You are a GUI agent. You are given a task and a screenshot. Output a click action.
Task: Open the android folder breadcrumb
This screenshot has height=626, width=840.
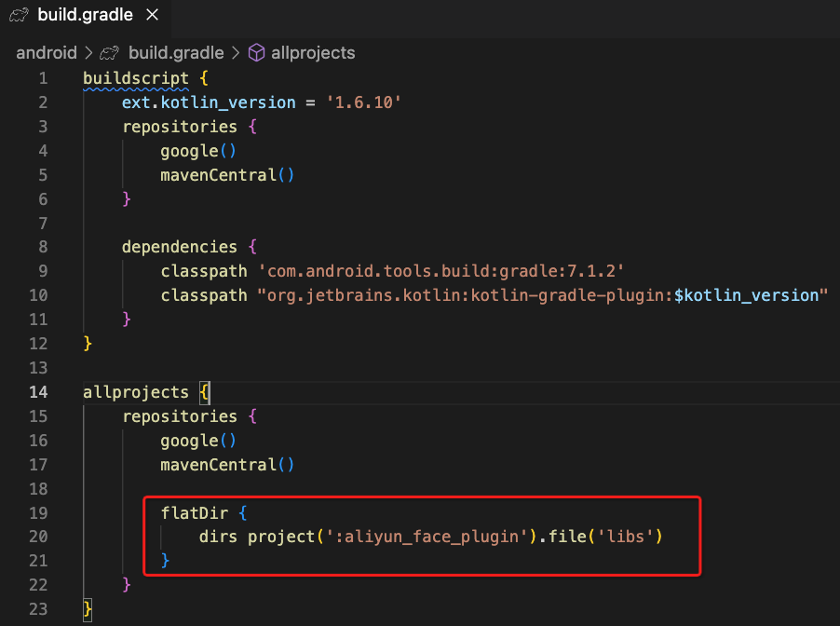[47, 52]
